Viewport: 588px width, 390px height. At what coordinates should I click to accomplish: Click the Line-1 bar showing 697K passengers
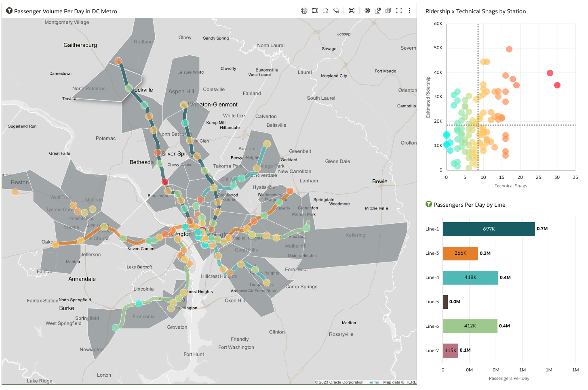point(489,229)
